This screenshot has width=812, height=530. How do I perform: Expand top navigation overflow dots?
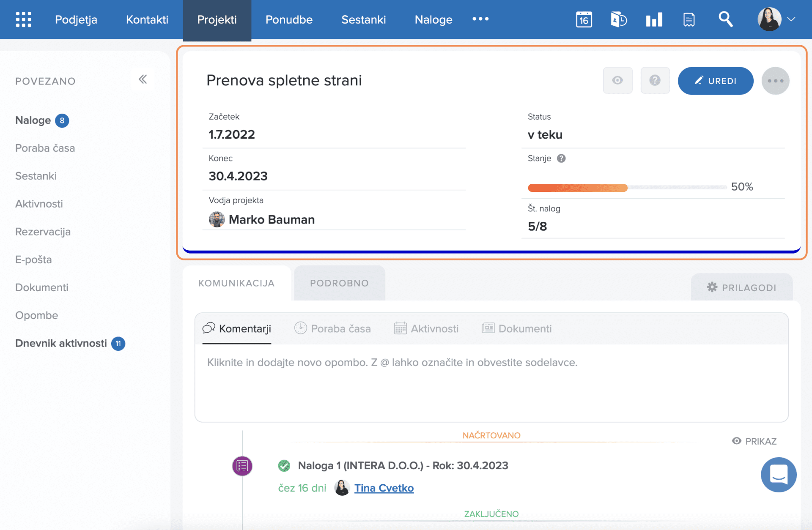pyautogui.click(x=480, y=19)
